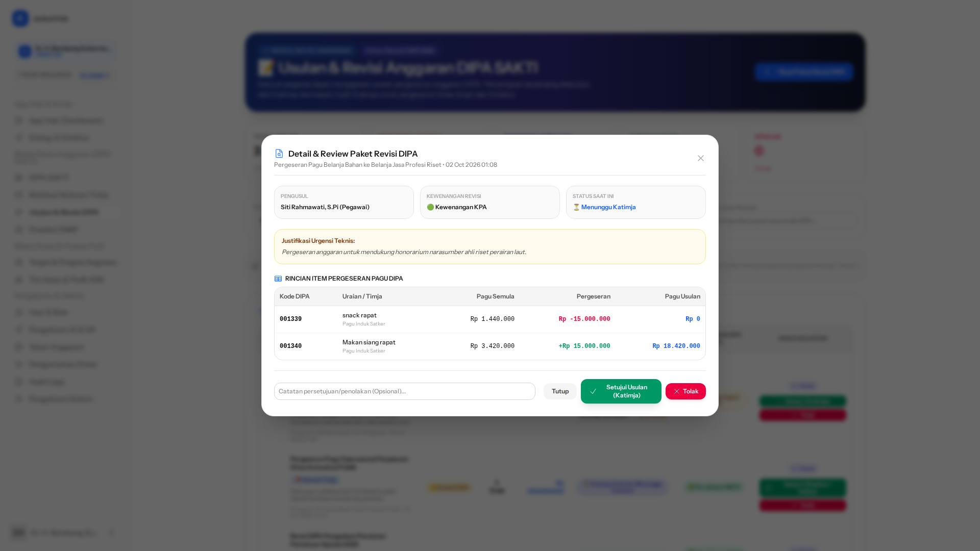
Task: Select DIPA code 001339
Action: click(290, 319)
